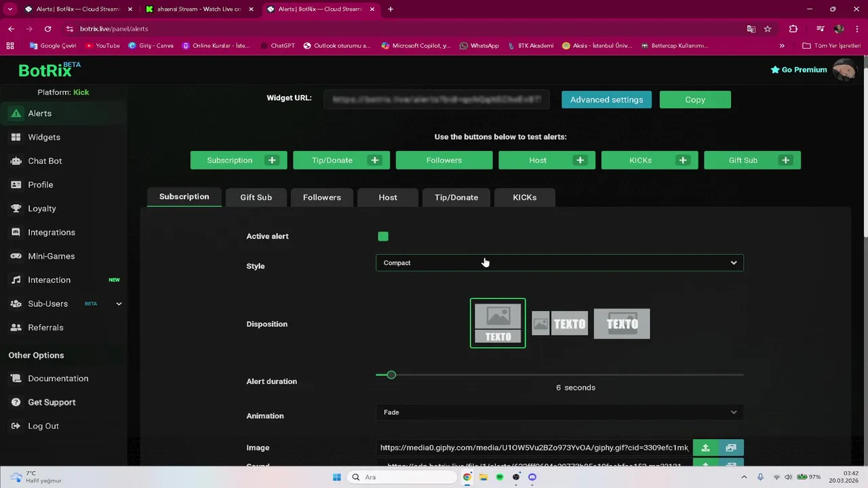Click the Alert duration slider handle
This screenshot has width=868, height=488.
pyautogui.click(x=391, y=375)
